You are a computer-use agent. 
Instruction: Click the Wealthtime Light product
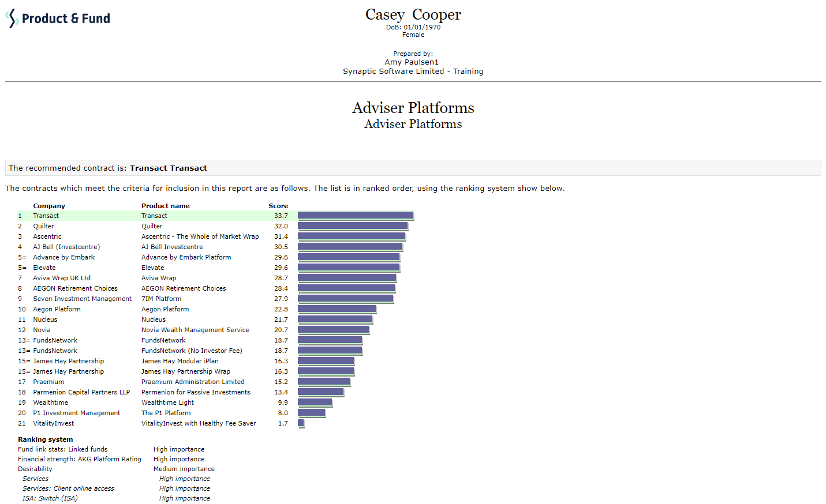(167, 403)
